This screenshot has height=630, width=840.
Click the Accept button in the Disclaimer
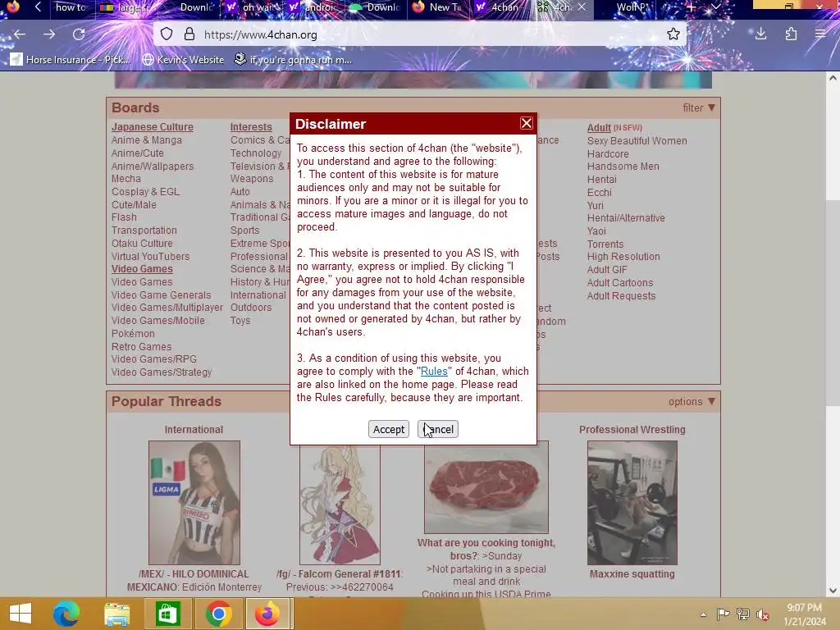pyautogui.click(x=388, y=429)
